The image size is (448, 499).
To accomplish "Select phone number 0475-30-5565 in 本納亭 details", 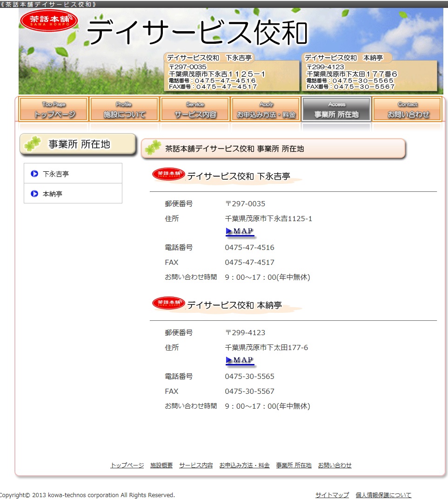I will coord(250,376).
